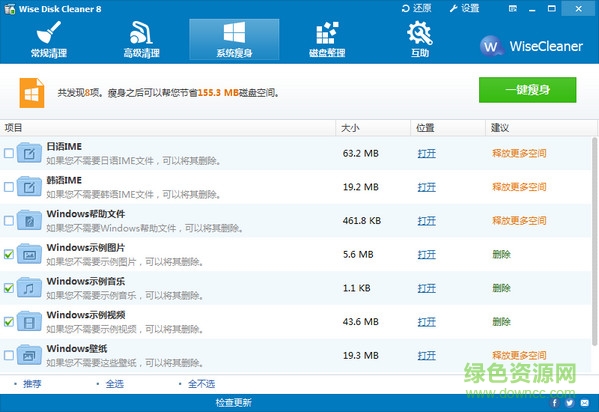
Task: Click the Facebook icon in footer
Action: 555,402
